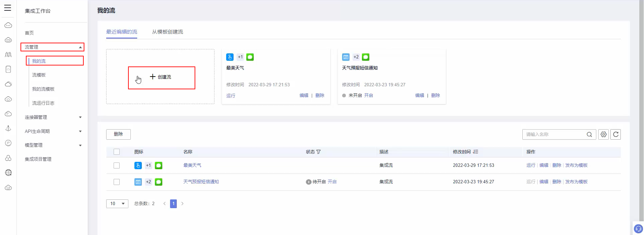Screen dimensions: 644x235
Task: Open 集成项目管理 in the sidebar
Action: tap(38, 159)
